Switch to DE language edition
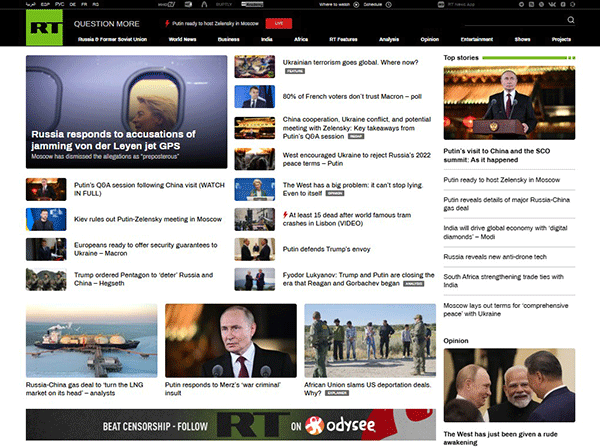This screenshot has height=447, width=600. tap(73, 5)
